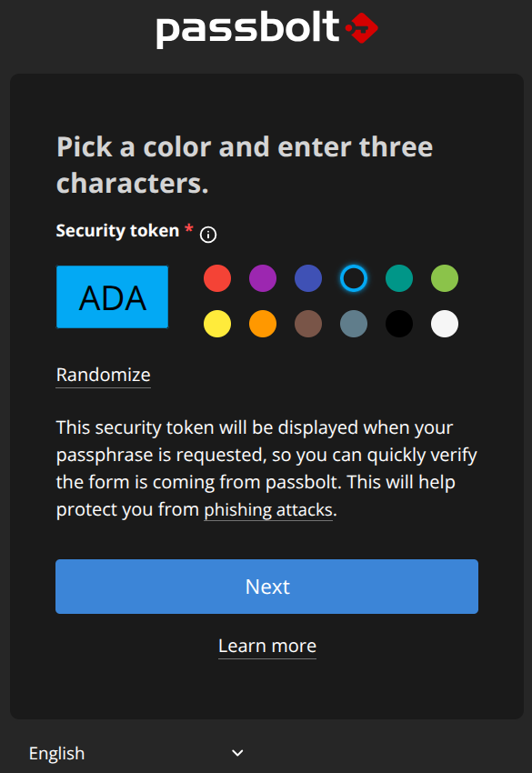Pick the yellow token color
The width and height of the screenshot is (532, 773).
pos(217,324)
